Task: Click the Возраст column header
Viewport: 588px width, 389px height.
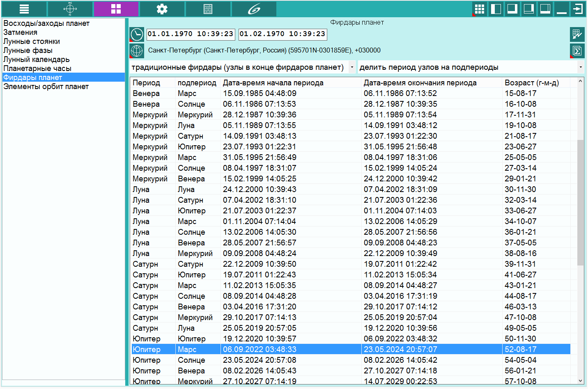Action: coord(532,83)
